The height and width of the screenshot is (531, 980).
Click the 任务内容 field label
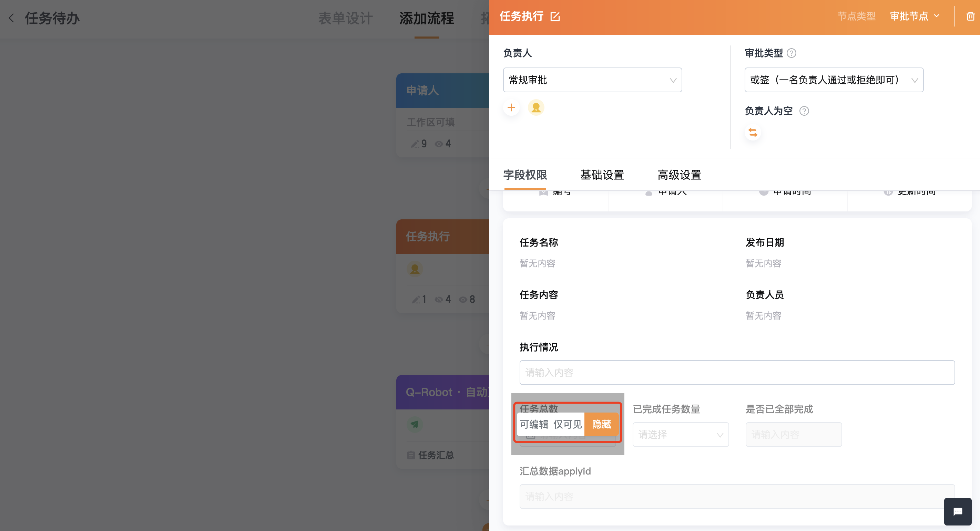[539, 294]
